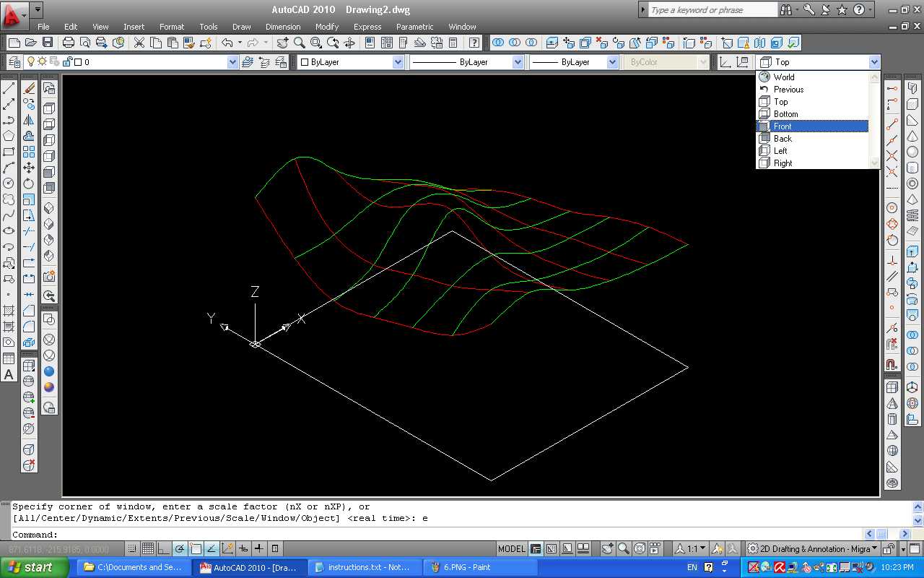Image resolution: width=924 pixels, height=578 pixels.
Task: Select the Line tool in Draw toolbar
Action: coord(9,88)
